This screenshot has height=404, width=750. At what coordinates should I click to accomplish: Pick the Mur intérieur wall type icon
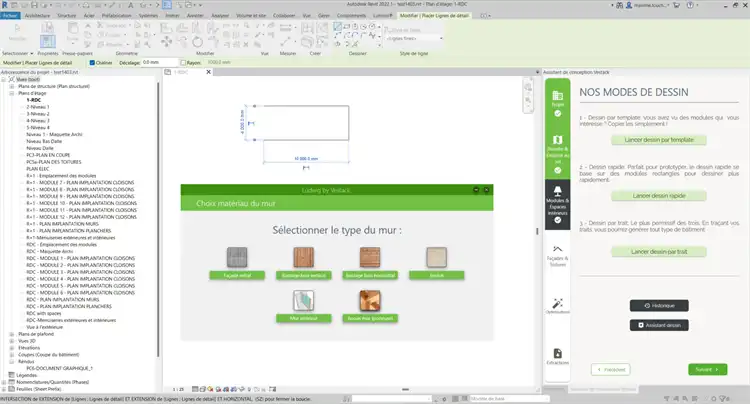click(x=303, y=300)
